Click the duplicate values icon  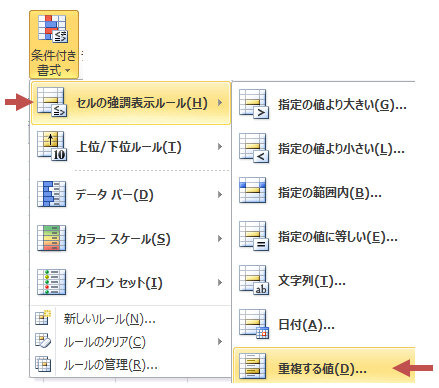tap(253, 366)
